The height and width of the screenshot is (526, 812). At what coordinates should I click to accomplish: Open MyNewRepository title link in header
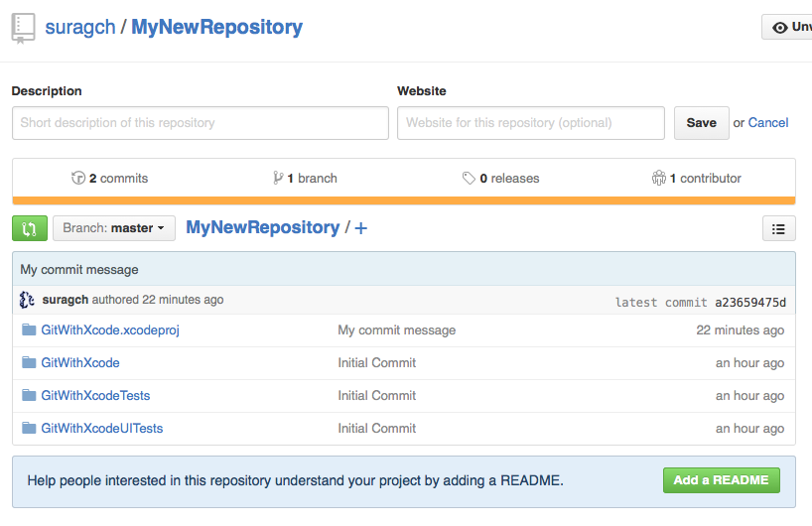[217, 27]
